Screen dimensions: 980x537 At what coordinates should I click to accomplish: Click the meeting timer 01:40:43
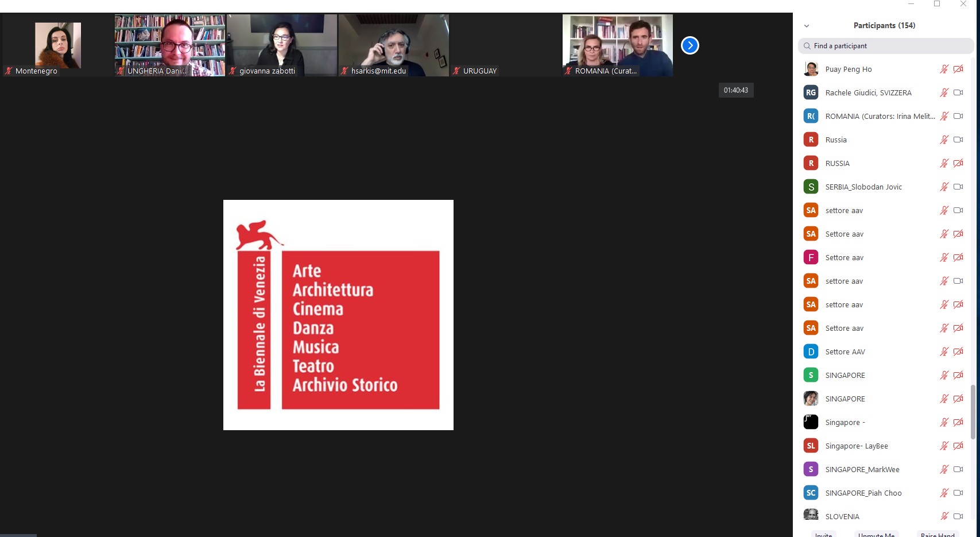tap(736, 90)
